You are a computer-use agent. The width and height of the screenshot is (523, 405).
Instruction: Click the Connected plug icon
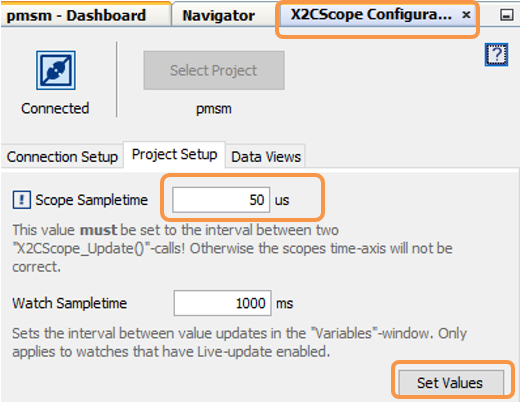[x=56, y=70]
